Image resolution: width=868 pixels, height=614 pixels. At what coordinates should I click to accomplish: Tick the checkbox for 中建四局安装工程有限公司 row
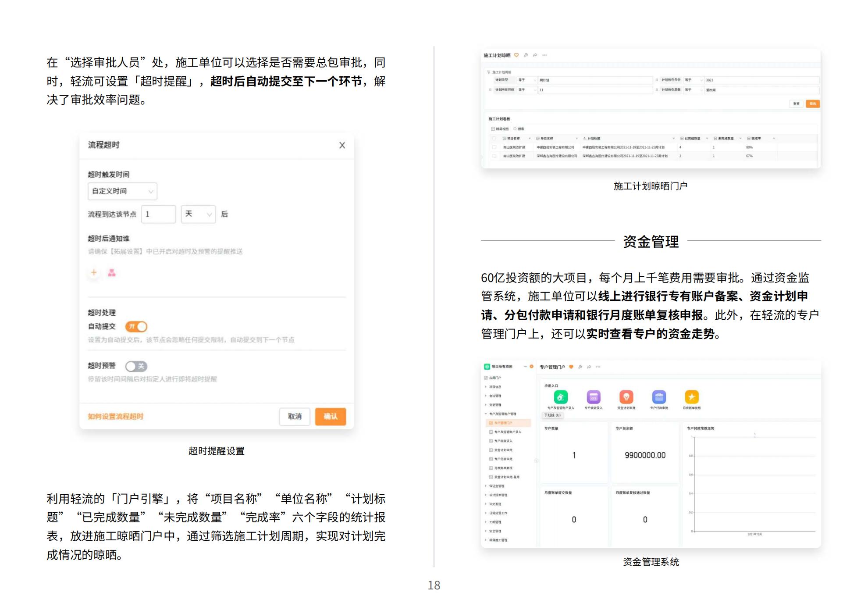pyautogui.click(x=494, y=147)
